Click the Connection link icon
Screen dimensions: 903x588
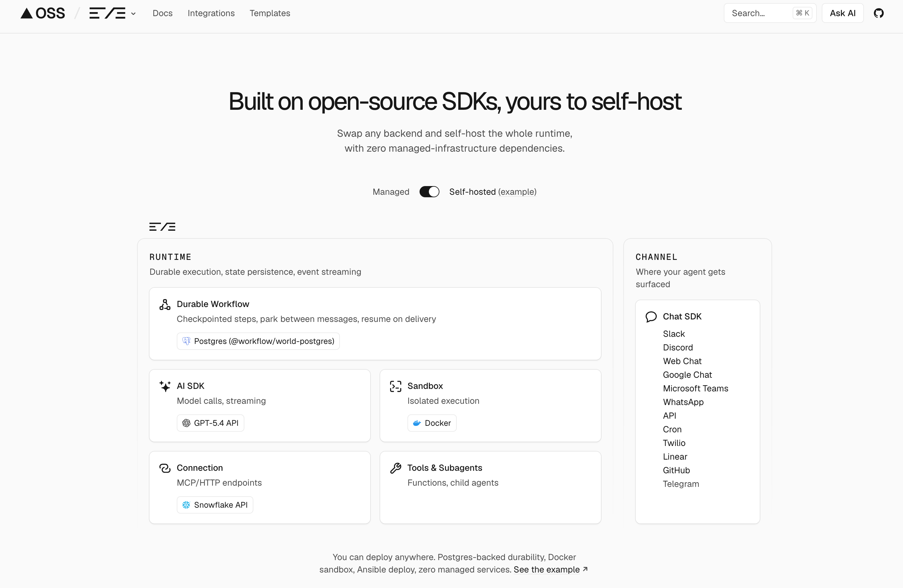point(165,468)
